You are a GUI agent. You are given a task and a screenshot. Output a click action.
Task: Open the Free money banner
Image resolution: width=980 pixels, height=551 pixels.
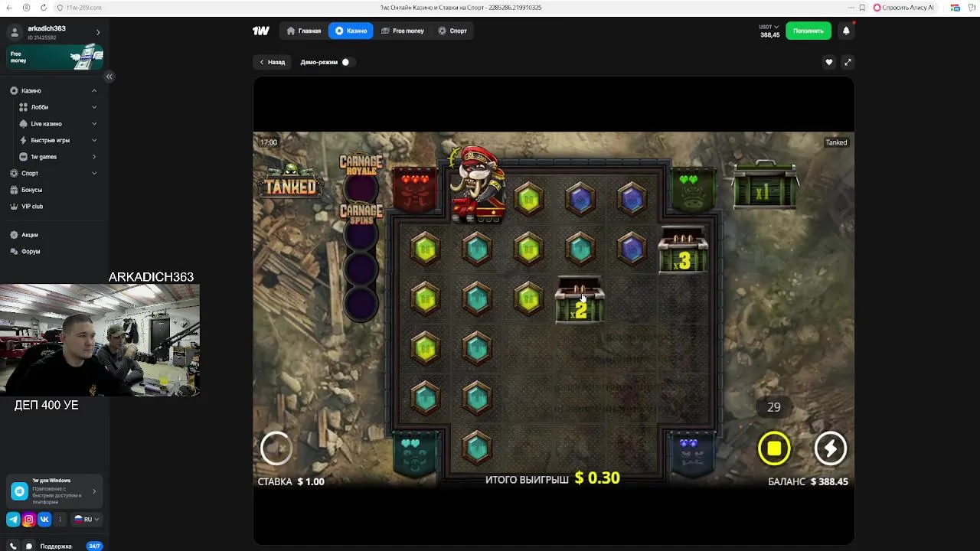tap(55, 57)
